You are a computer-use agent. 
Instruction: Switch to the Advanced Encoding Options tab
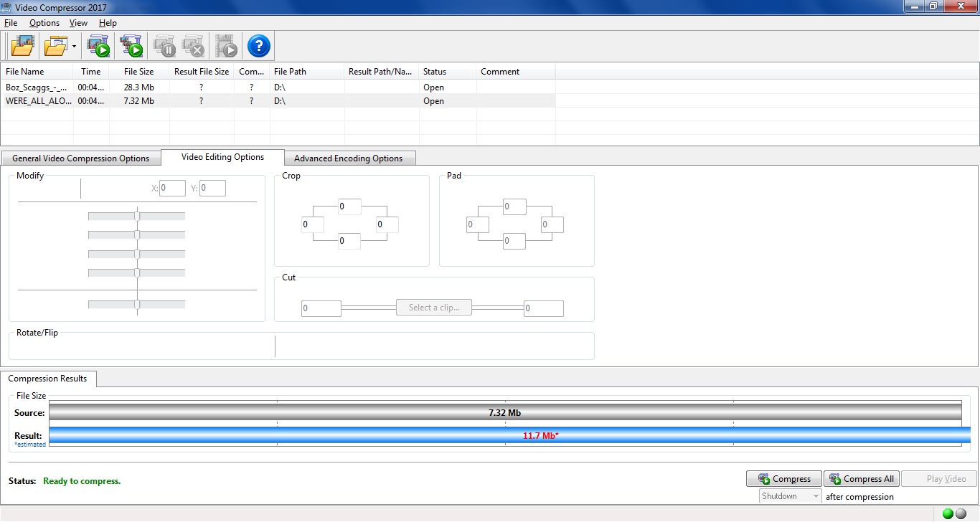click(x=349, y=158)
